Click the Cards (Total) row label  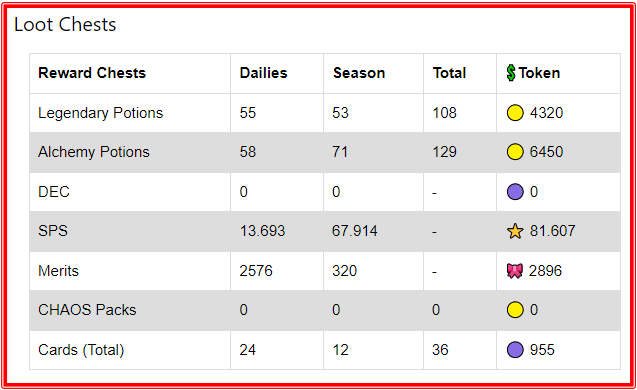pyautogui.click(x=81, y=350)
